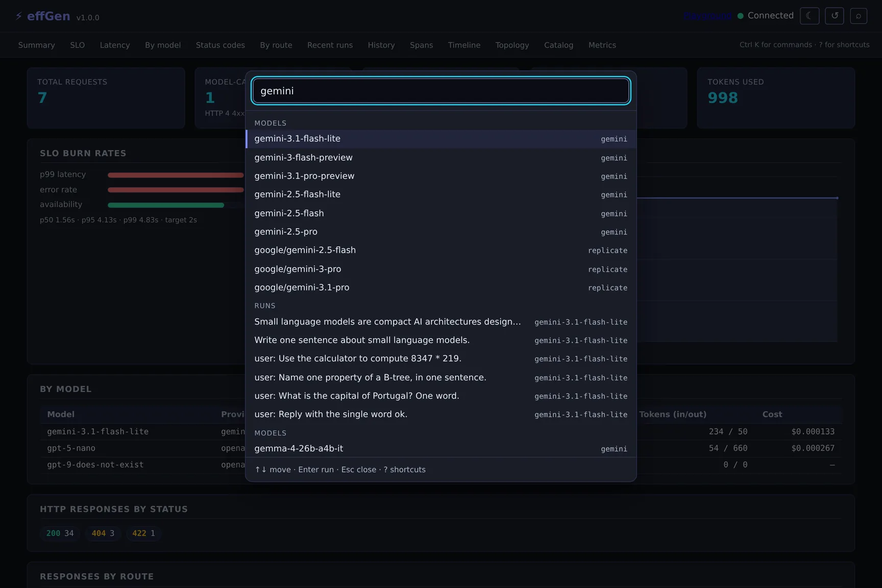The height and width of the screenshot is (588, 882).
Task: Click the Cost column header
Action: point(772,414)
